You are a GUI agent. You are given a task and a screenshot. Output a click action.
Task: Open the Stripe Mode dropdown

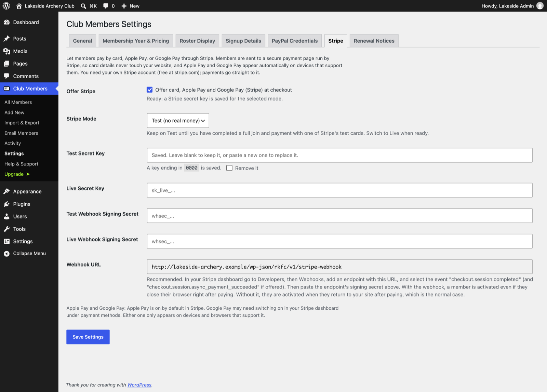point(178,121)
